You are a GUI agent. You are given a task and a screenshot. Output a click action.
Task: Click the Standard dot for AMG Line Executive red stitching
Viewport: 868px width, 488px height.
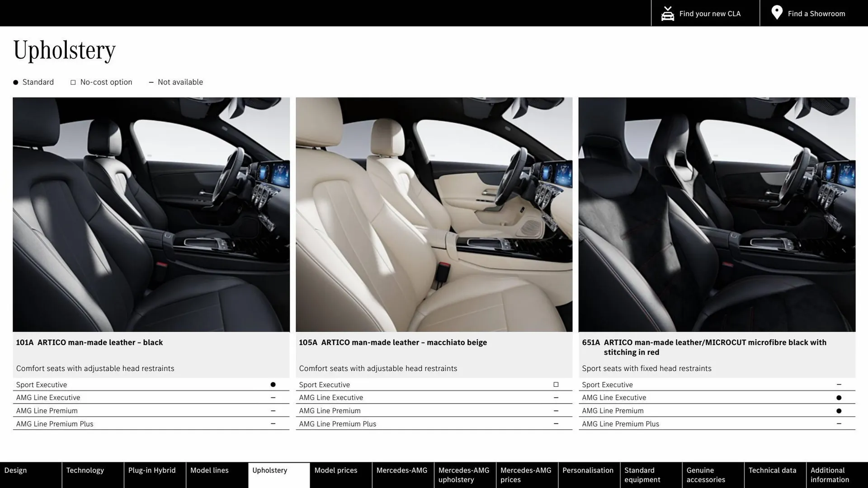[x=839, y=397]
